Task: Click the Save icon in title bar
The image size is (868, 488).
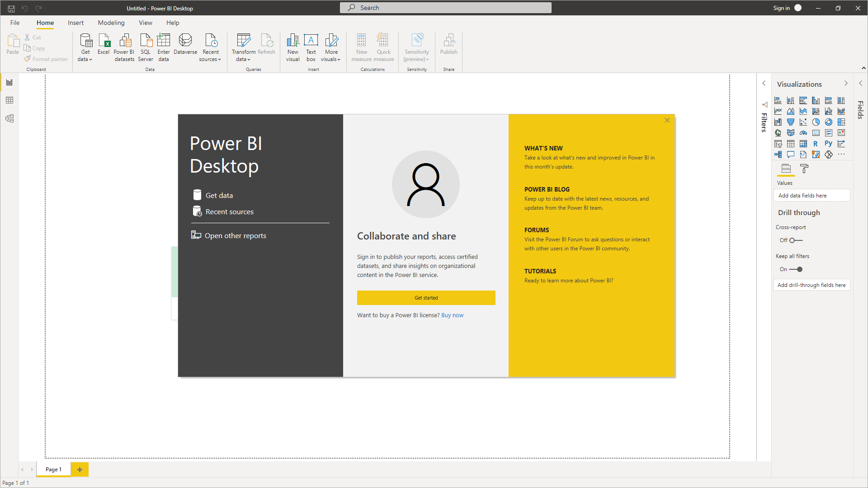Action: click(11, 8)
